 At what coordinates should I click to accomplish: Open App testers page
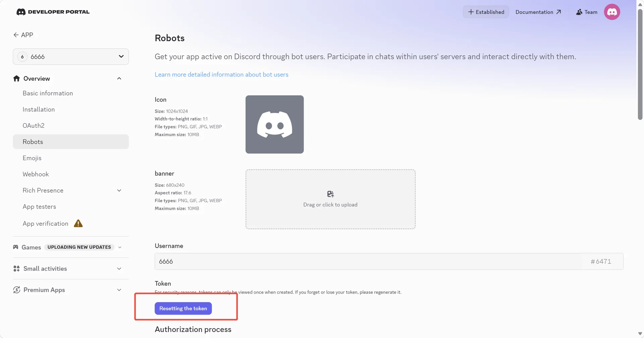click(39, 207)
